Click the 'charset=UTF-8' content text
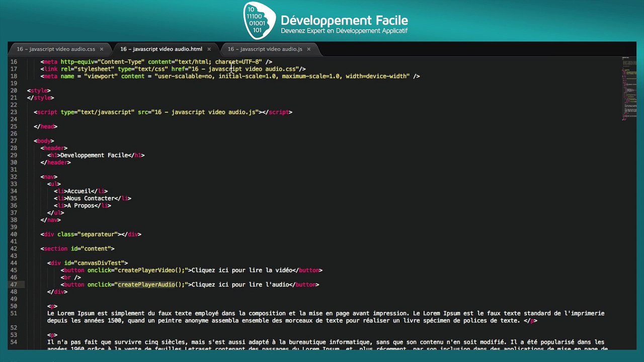Viewport: 644px width, 362px height. [238, 62]
